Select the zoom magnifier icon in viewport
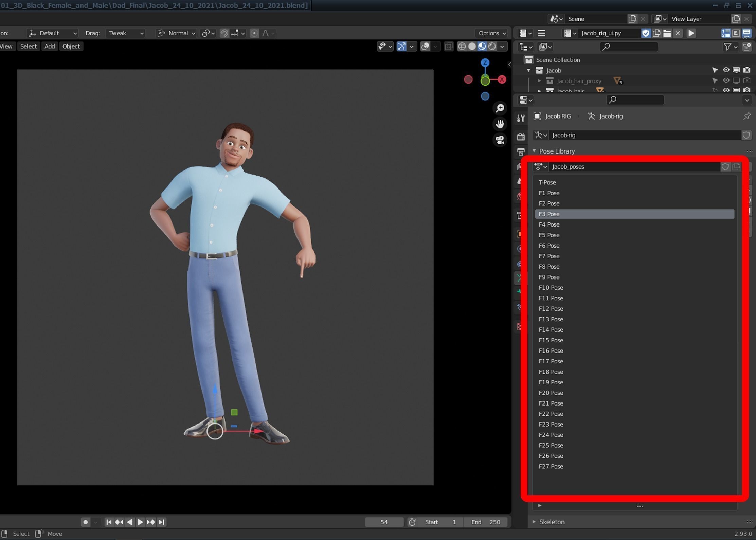Image resolution: width=756 pixels, height=540 pixels. pyautogui.click(x=500, y=108)
